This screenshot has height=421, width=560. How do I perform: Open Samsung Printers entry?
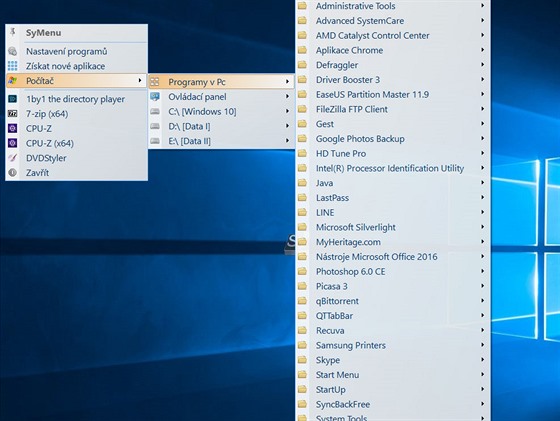[393, 345]
